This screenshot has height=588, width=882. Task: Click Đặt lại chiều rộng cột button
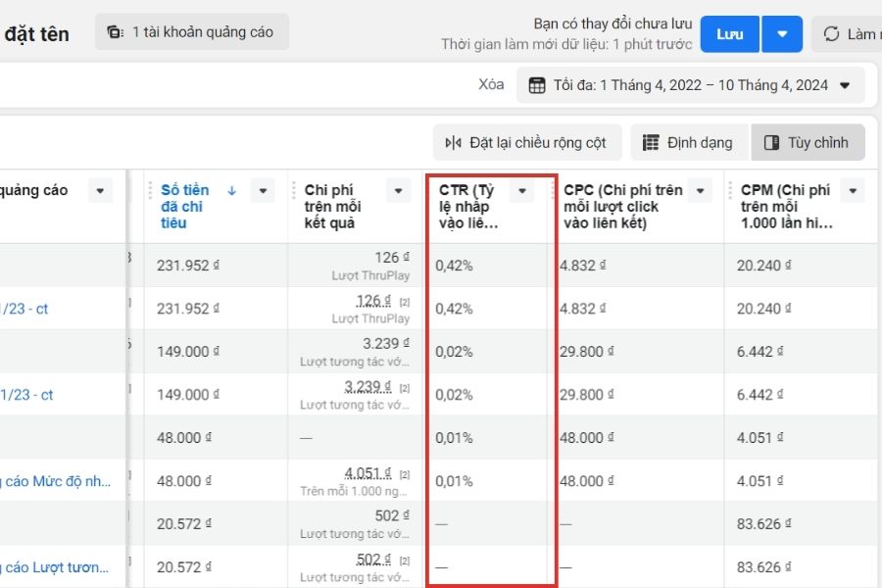pos(527,142)
